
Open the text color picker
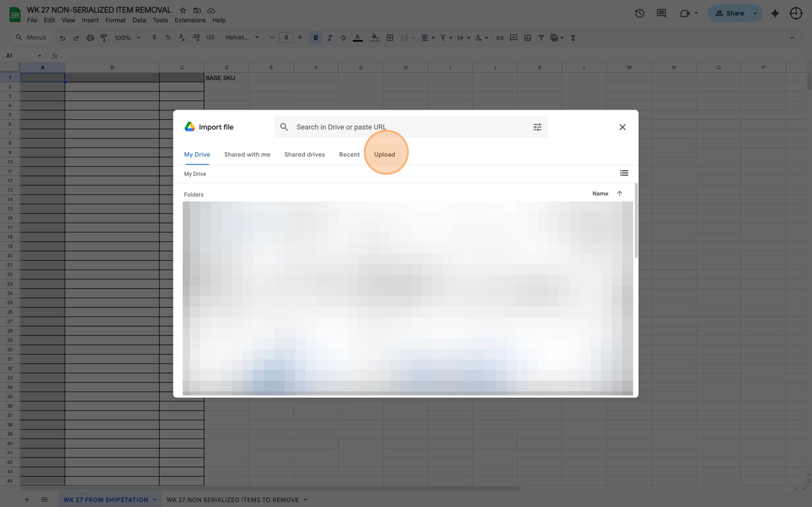coord(357,38)
